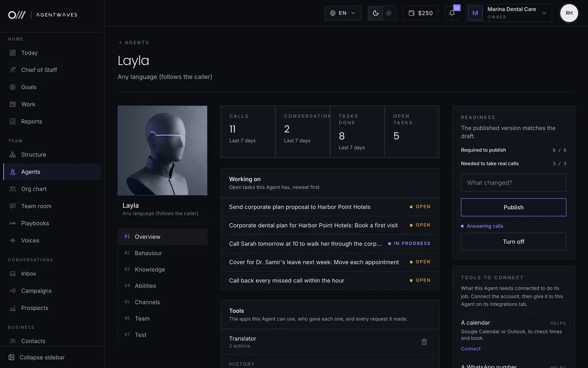Open the Inbox tray icon

pos(13,274)
